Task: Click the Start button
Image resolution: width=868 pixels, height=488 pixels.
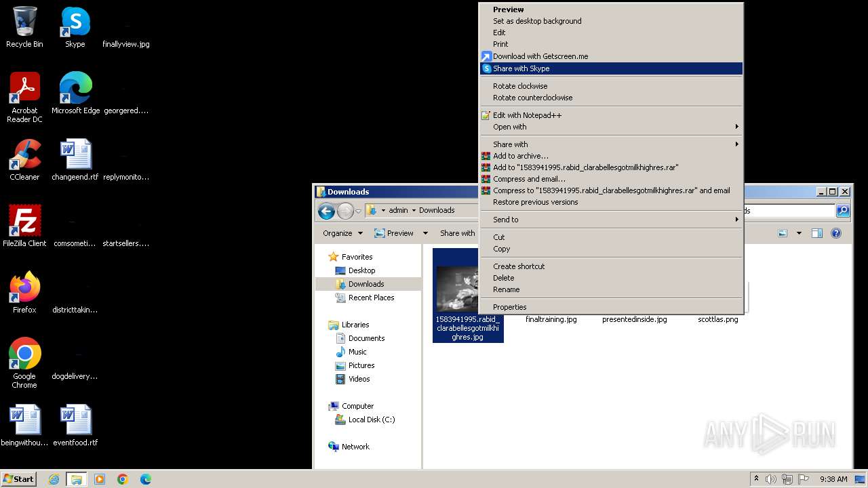Action: point(18,479)
